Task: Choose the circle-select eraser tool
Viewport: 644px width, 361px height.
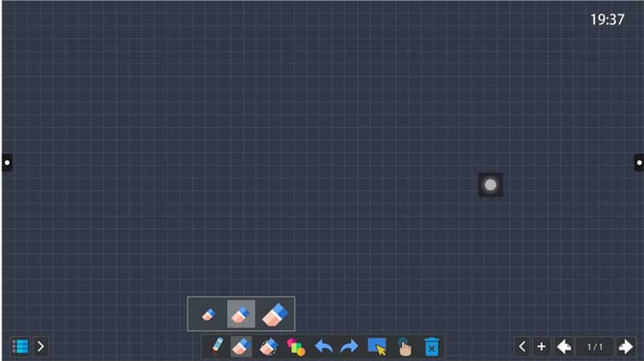Action: pyautogui.click(x=268, y=347)
